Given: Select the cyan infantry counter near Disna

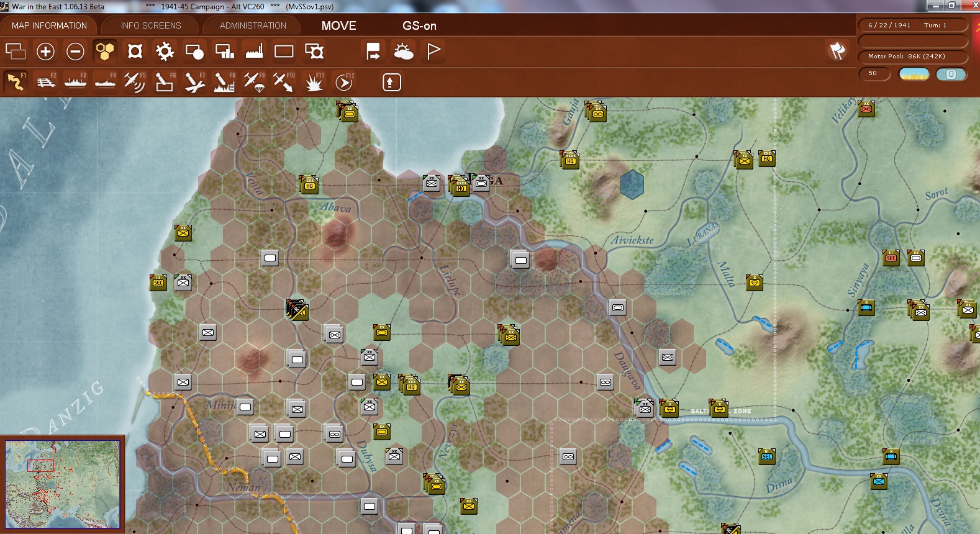Looking at the screenshot, I should pos(879,481).
